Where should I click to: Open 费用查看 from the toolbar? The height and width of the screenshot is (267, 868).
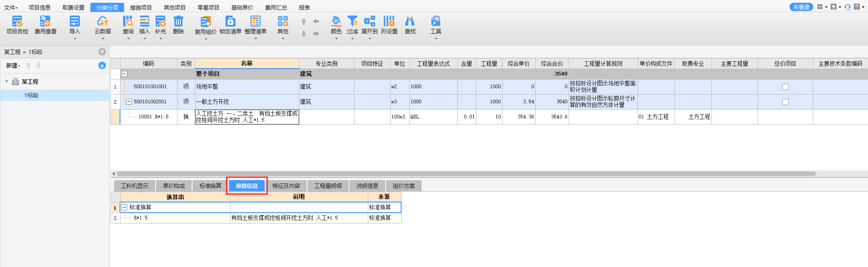pos(45,21)
